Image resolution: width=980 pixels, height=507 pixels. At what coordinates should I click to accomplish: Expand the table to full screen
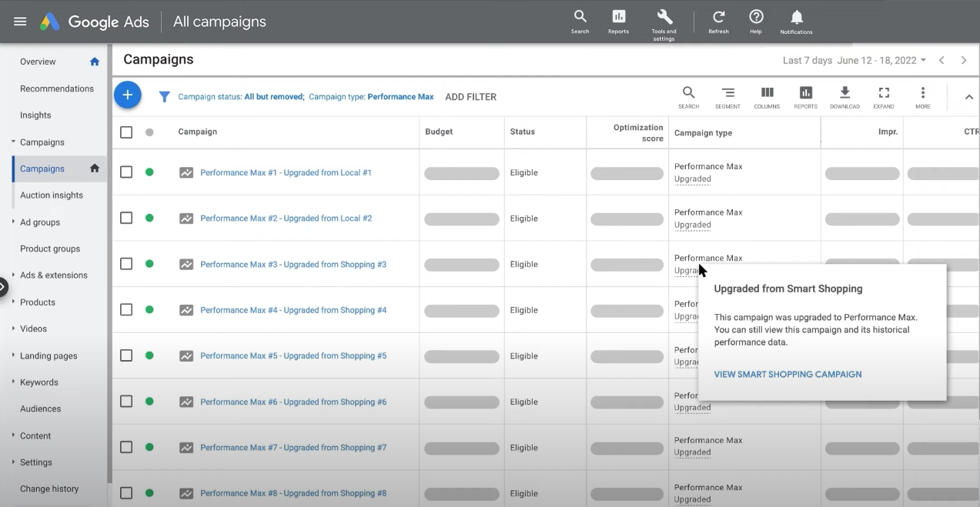tap(884, 97)
